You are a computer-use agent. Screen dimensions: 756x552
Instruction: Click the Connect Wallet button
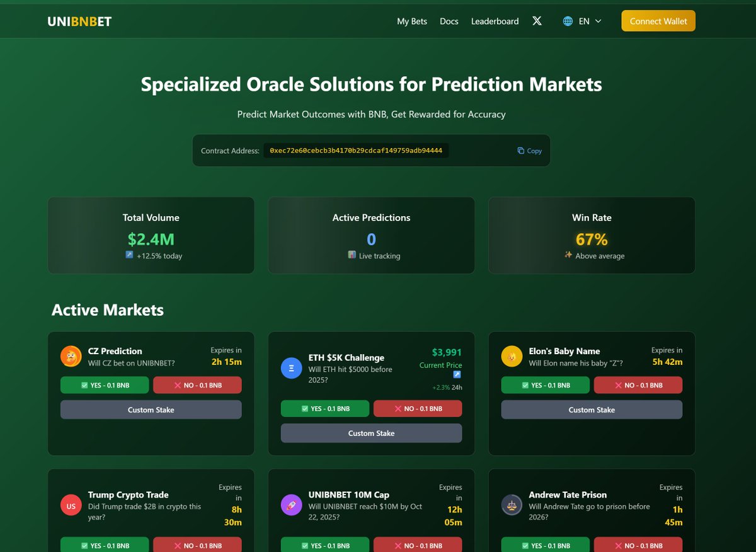(x=658, y=21)
